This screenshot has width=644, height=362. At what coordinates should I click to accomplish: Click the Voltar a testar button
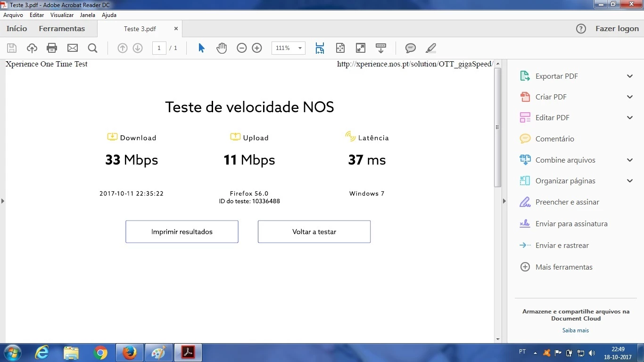314,232
